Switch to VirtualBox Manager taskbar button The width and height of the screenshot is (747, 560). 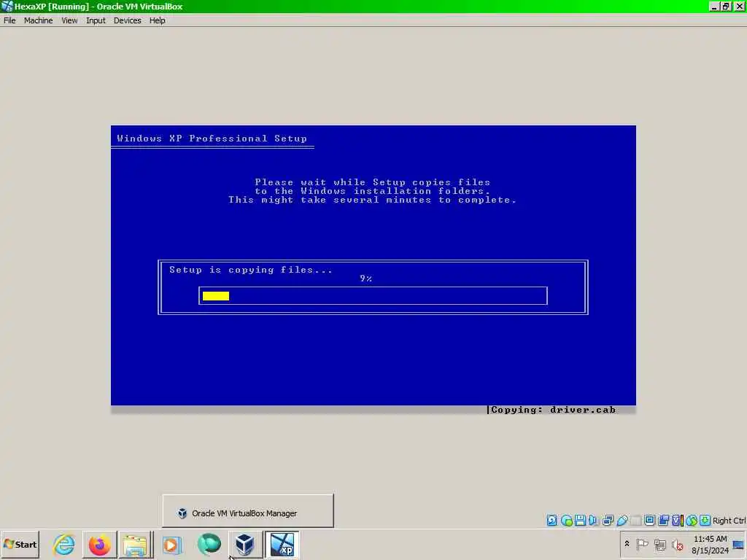245,545
